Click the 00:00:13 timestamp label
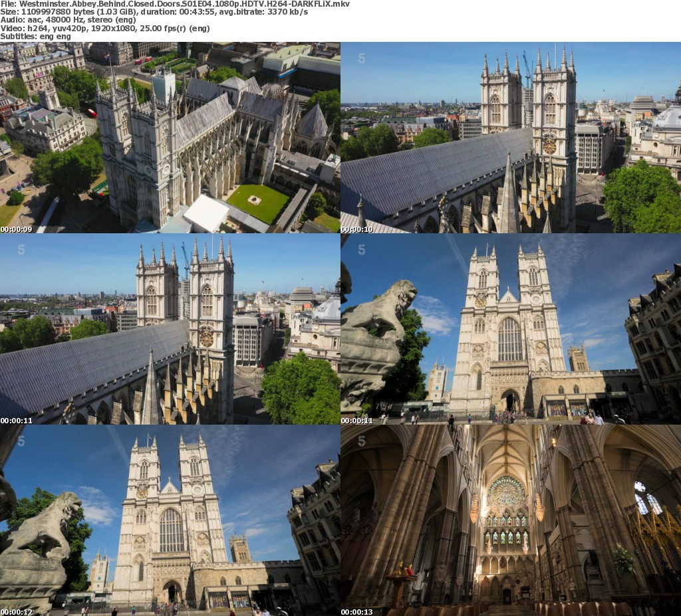Viewport: 681px width, 616px height. 357,612
